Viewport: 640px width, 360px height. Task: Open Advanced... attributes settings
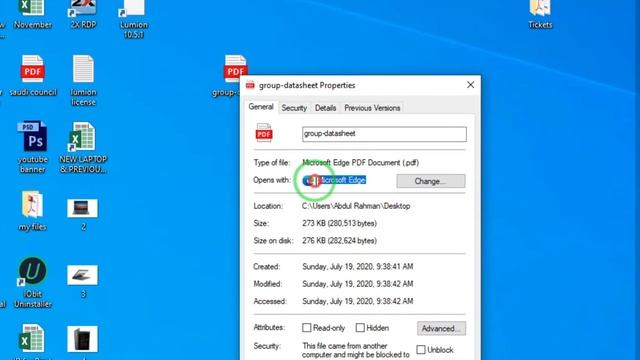(x=441, y=328)
